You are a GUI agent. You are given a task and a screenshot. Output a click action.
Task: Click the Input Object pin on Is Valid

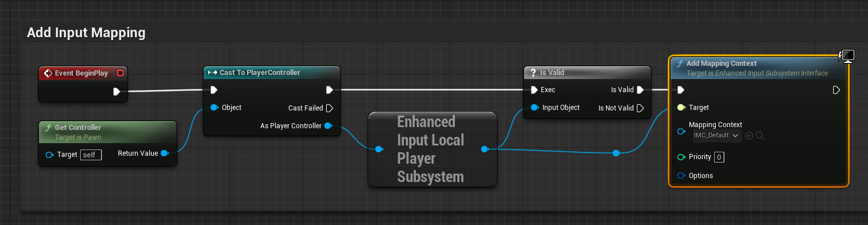pos(534,107)
